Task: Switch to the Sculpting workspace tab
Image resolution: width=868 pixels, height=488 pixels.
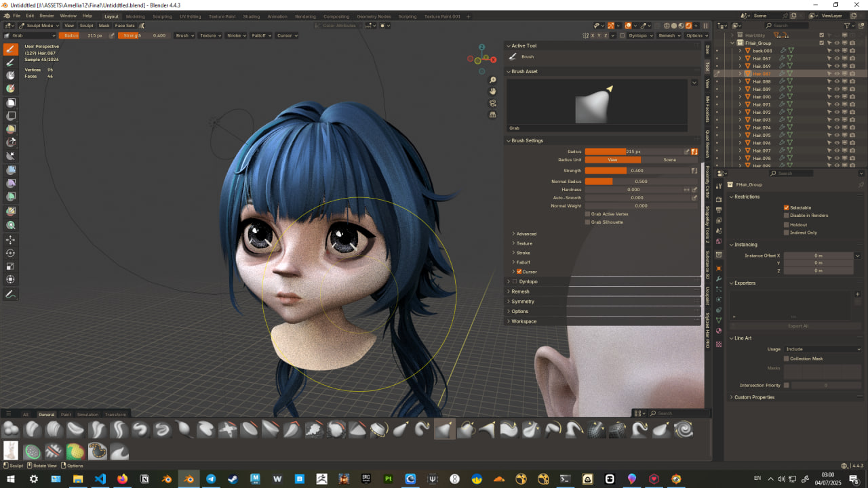Action: point(162,16)
